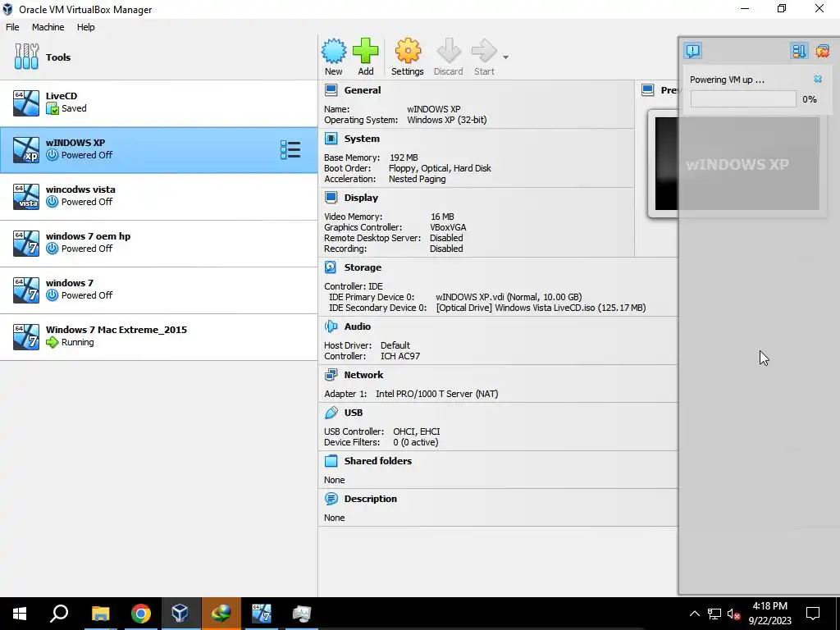This screenshot has width=840, height=630.
Task: Click the muted volume tray icon
Action: 733,614
